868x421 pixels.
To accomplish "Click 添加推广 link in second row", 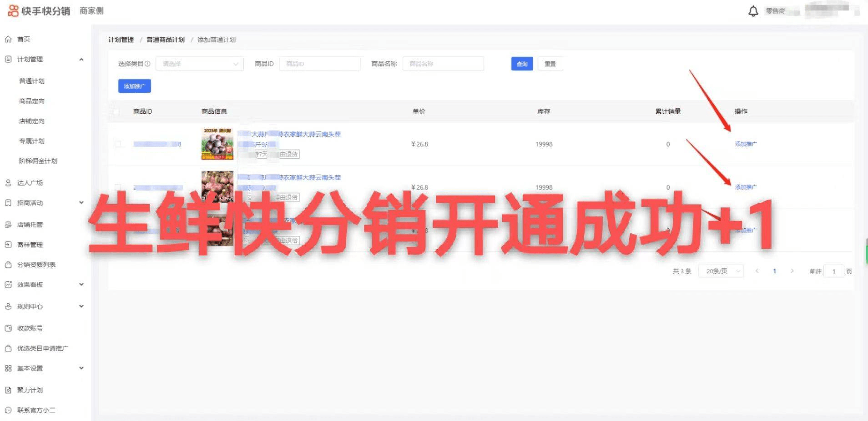I will 746,187.
